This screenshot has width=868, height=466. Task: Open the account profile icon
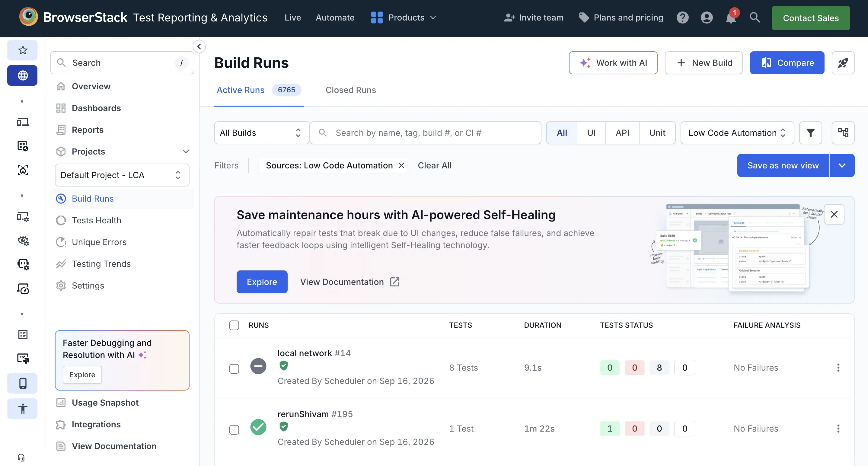point(707,18)
